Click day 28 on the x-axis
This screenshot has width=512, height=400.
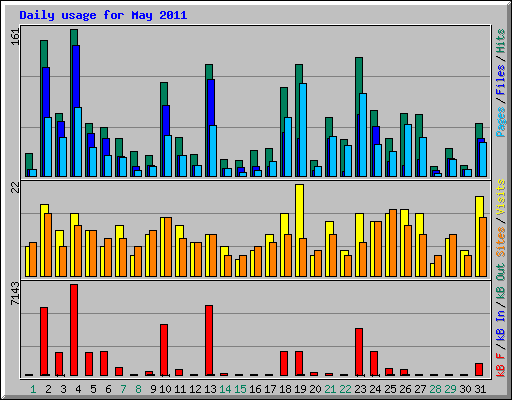click(x=435, y=389)
